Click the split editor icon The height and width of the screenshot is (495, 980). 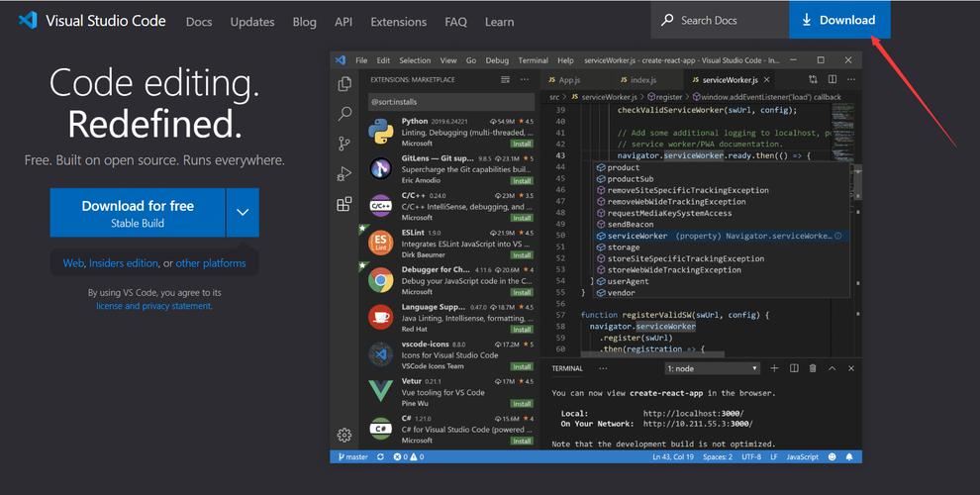[x=833, y=79]
